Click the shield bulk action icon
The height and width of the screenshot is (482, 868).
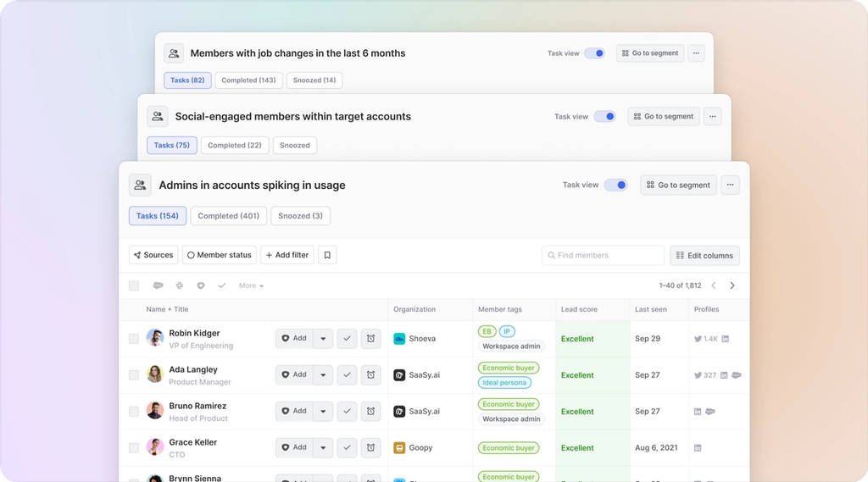coord(201,285)
